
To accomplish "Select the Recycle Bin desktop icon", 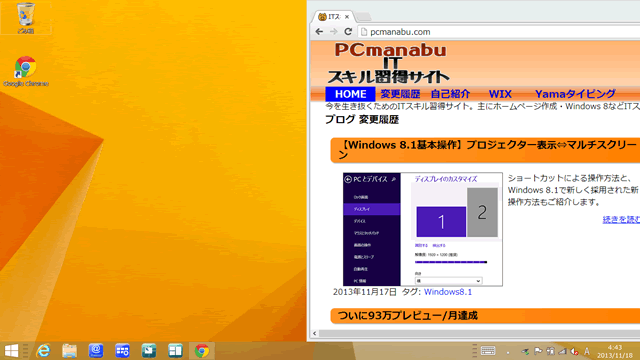I will (26, 18).
